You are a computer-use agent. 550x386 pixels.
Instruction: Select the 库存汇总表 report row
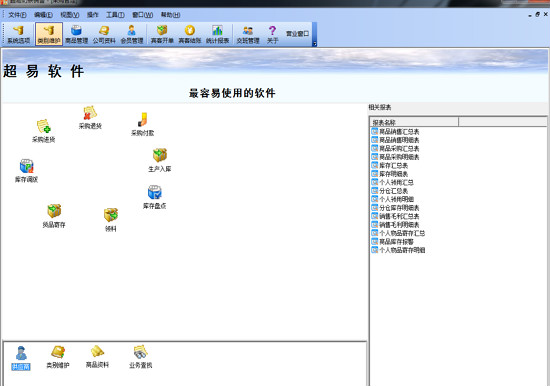pyautogui.click(x=390, y=165)
